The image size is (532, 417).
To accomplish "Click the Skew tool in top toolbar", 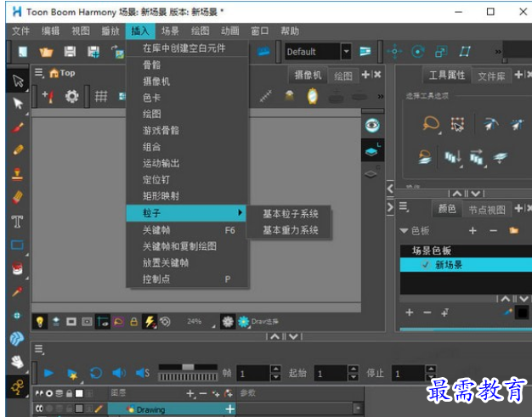I will tap(465, 52).
